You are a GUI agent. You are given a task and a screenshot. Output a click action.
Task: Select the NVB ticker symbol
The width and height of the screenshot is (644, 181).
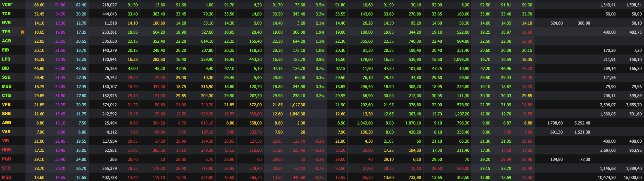pos(6,23)
